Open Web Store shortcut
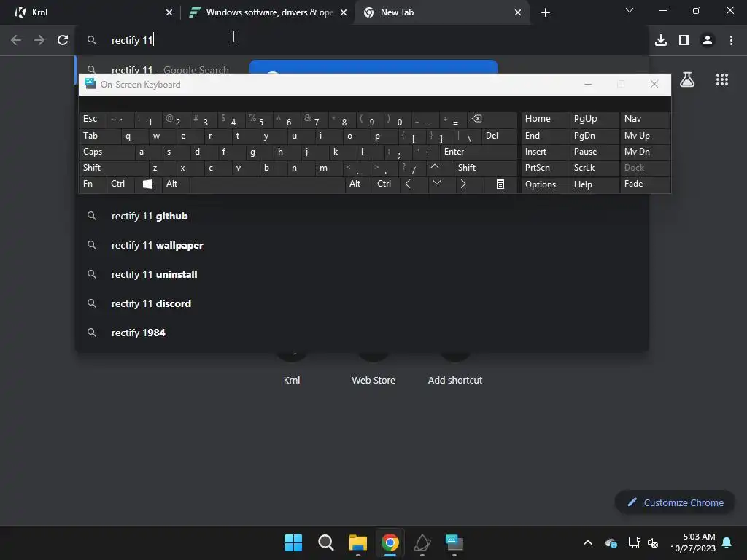 373,380
